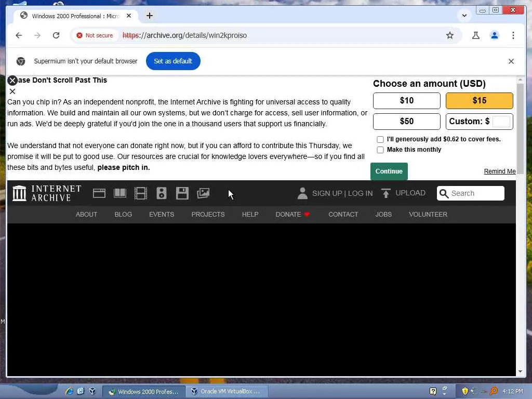Close the Windows 2000 Professional tab
The image size is (532, 399).
coord(129,16)
